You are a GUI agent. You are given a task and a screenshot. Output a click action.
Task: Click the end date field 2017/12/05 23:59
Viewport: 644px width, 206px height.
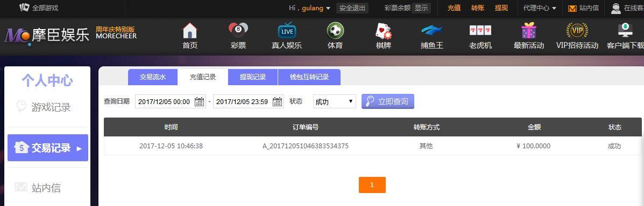coord(249,101)
